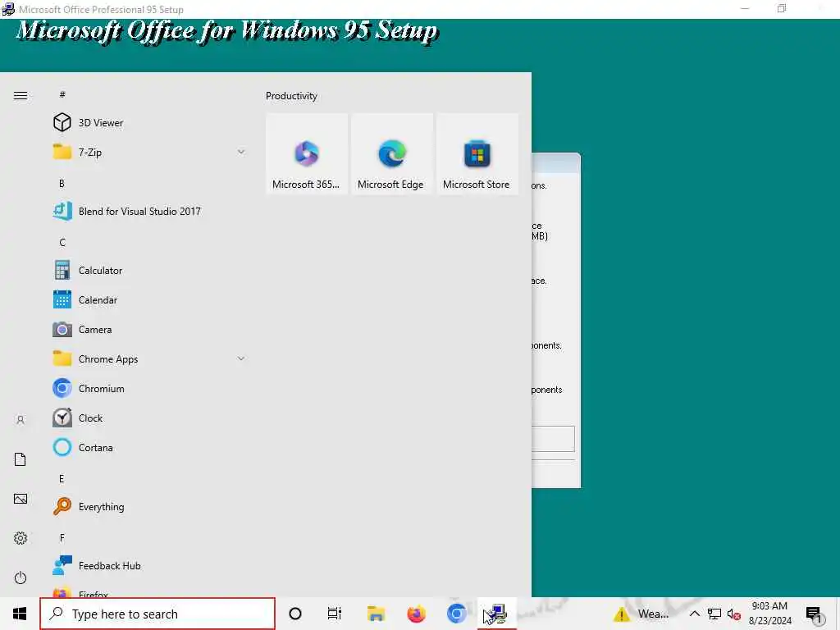Click the Power icon in Start sidebar

coord(21,577)
